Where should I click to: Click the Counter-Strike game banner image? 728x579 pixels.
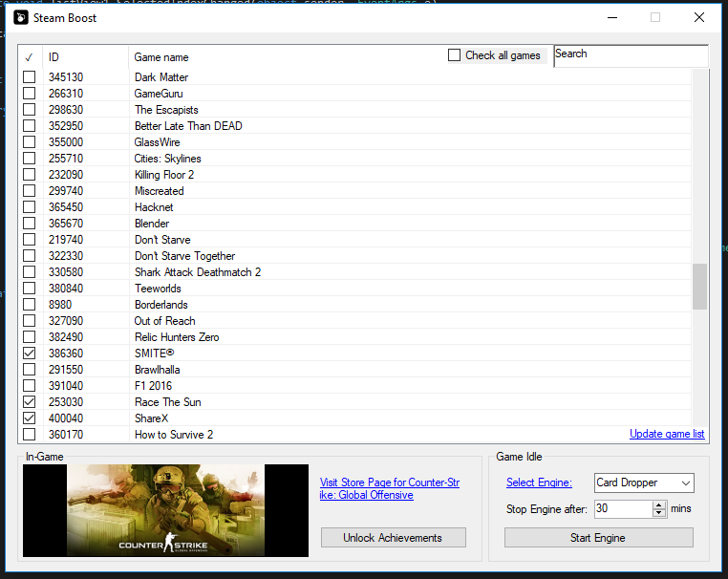pos(165,510)
